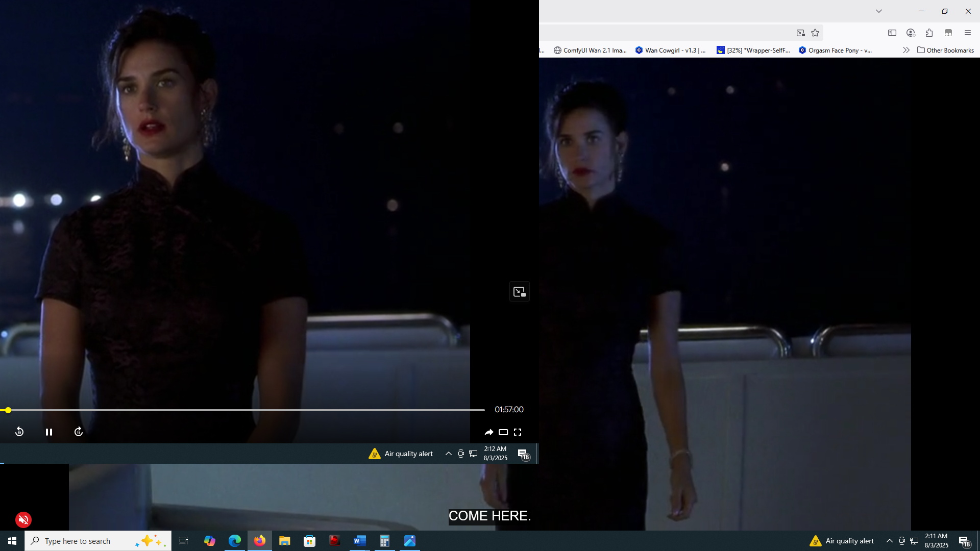Click the 01:57:00 video time label
The width and height of the screenshot is (980, 551).
[509, 410]
